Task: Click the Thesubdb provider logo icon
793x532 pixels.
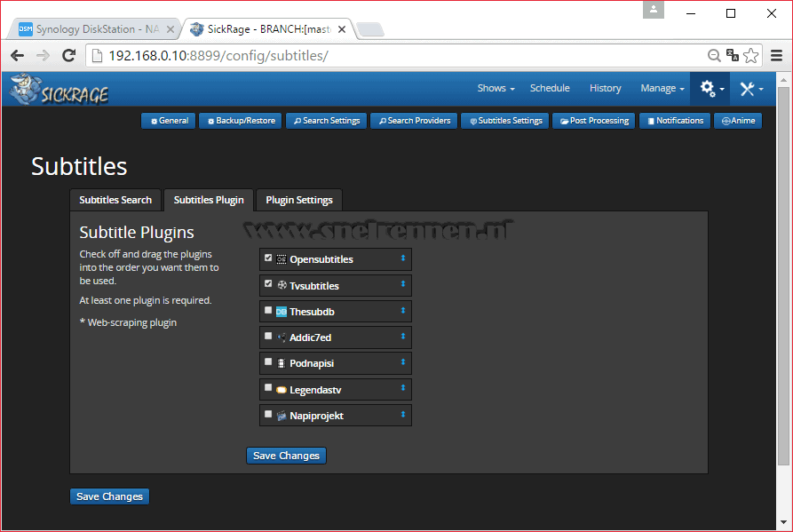Action: point(282,312)
